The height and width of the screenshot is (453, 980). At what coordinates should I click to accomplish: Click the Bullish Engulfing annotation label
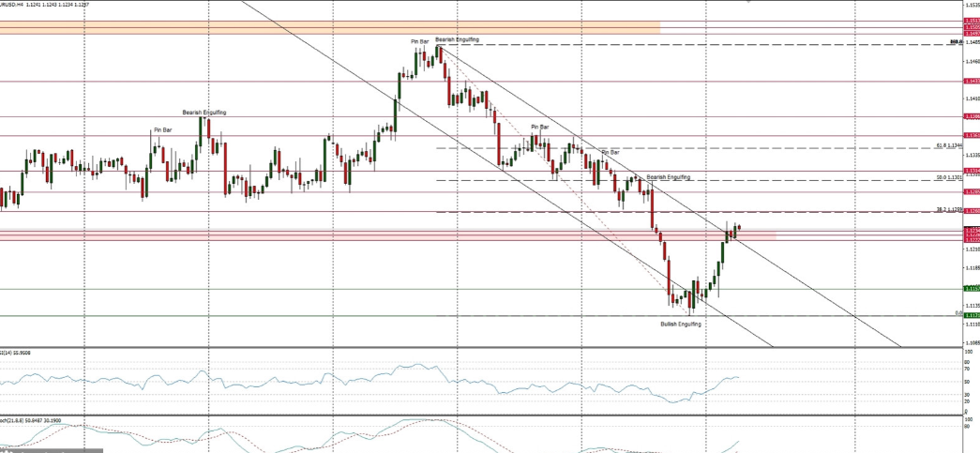tap(680, 324)
